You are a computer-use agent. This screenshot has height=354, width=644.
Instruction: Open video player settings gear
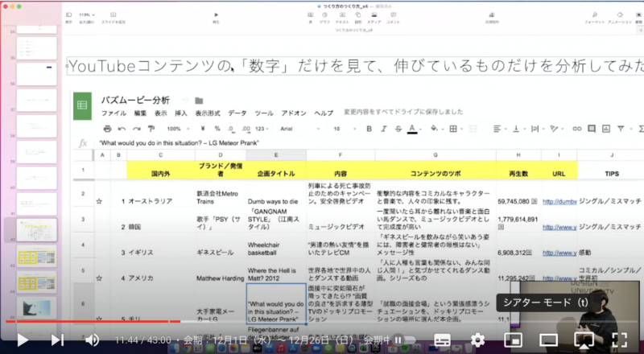point(477,340)
